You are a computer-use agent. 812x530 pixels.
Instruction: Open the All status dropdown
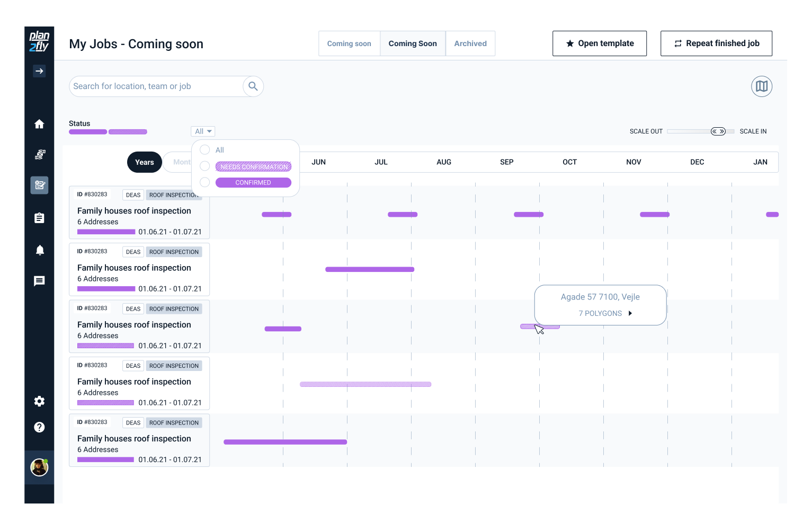coord(203,131)
